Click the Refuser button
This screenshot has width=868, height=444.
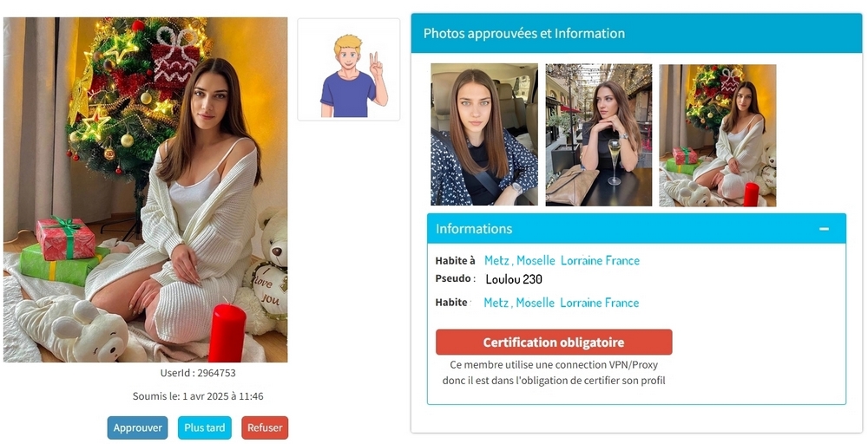(x=265, y=428)
